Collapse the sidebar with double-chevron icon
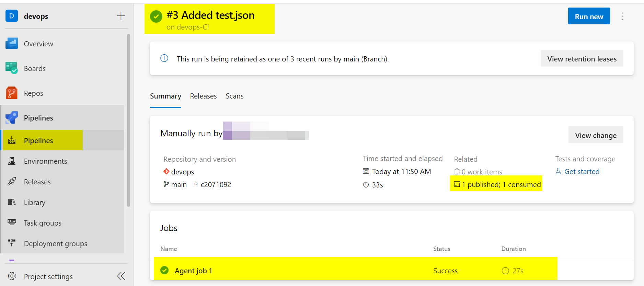644x286 pixels. [121, 276]
